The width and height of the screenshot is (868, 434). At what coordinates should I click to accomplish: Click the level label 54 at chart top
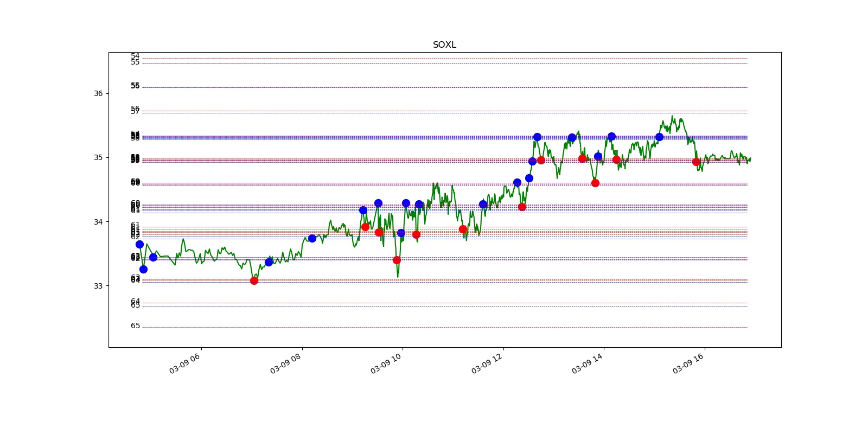pos(135,56)
